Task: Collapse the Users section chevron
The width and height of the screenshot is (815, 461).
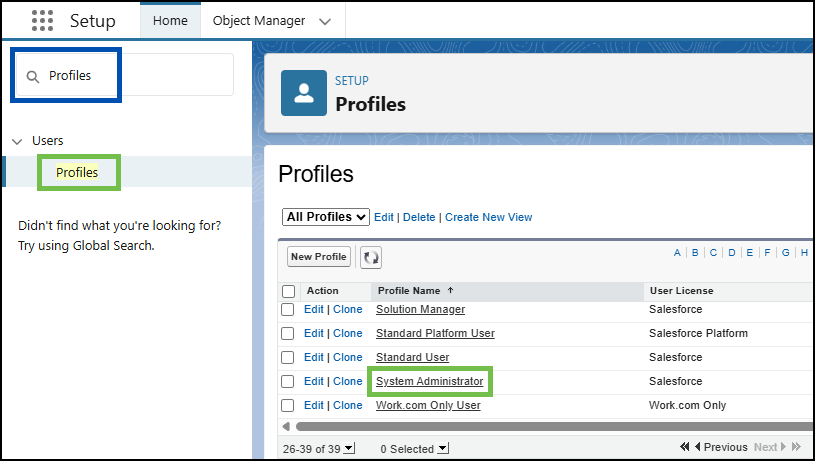Action: pos(17,141)
